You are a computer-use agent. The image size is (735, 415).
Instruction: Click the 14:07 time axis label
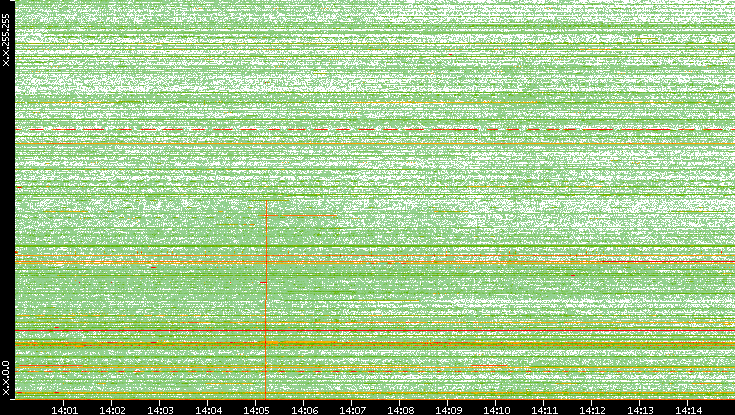coord(352,410)
